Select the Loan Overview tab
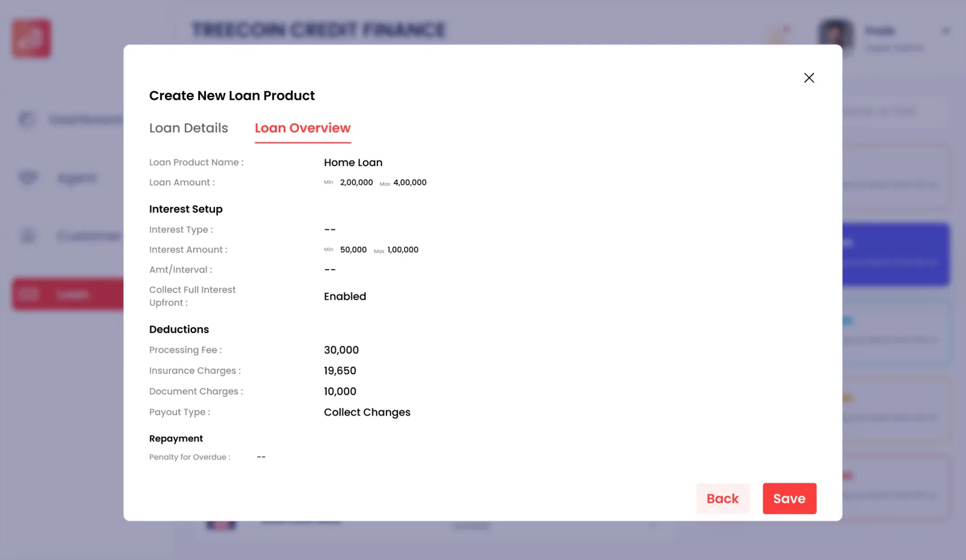This screenshot has height=560, width=966. 302,128
